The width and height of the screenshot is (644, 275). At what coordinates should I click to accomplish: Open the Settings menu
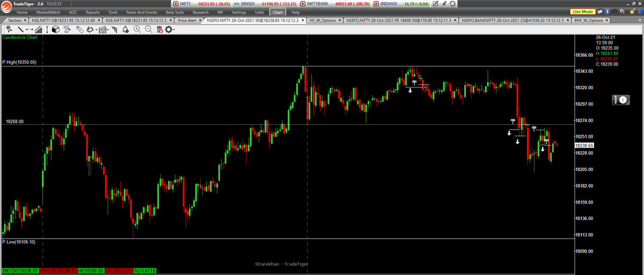[x=239, y=12]
